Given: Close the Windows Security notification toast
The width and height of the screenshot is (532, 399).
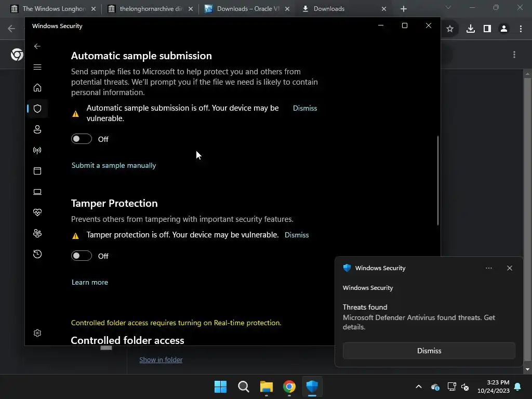Looking at the screenshot, I should click(509, 268).
